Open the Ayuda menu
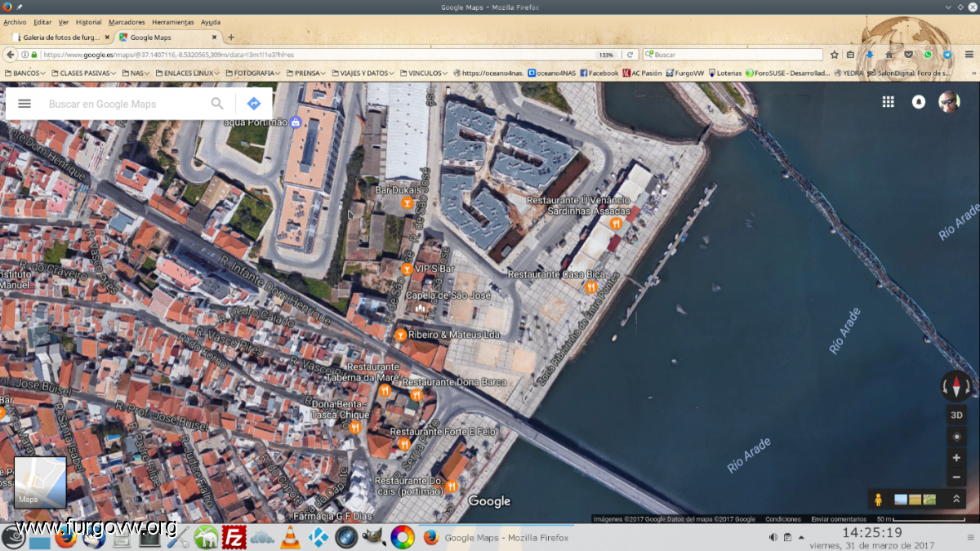Screen dimensions: 980x551 pyautogui.click(x=211, y=22)
